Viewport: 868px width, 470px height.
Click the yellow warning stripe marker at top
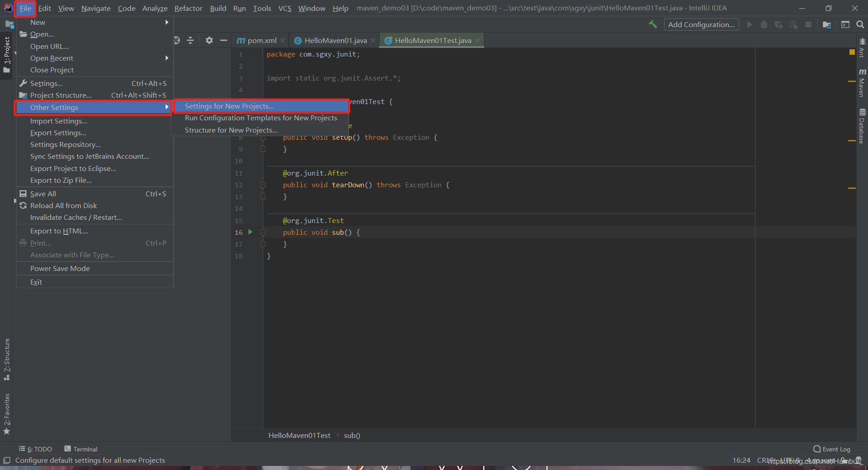pyautogui.click(x=852, y=52)
